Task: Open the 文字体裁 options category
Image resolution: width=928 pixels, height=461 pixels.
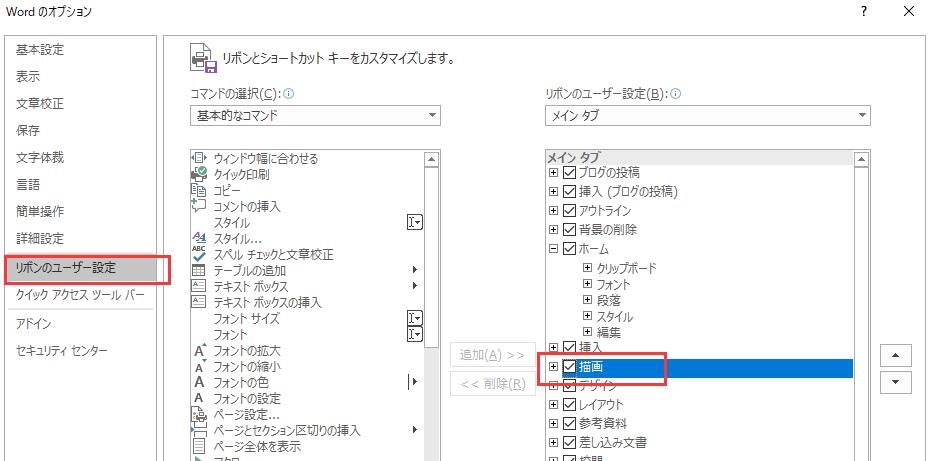Action: click(40, 158)
